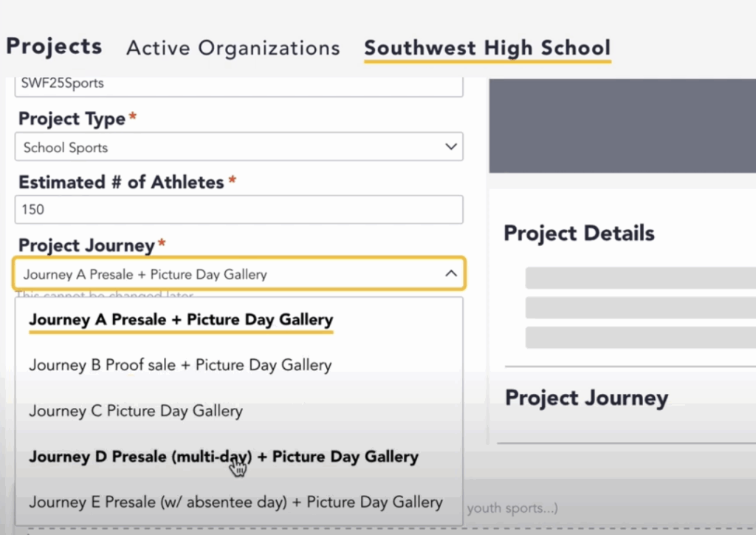Select Journey A Presale + Picture Day Gallery
756x535 pixels.
pyautogui.click(x=180, y=319)
